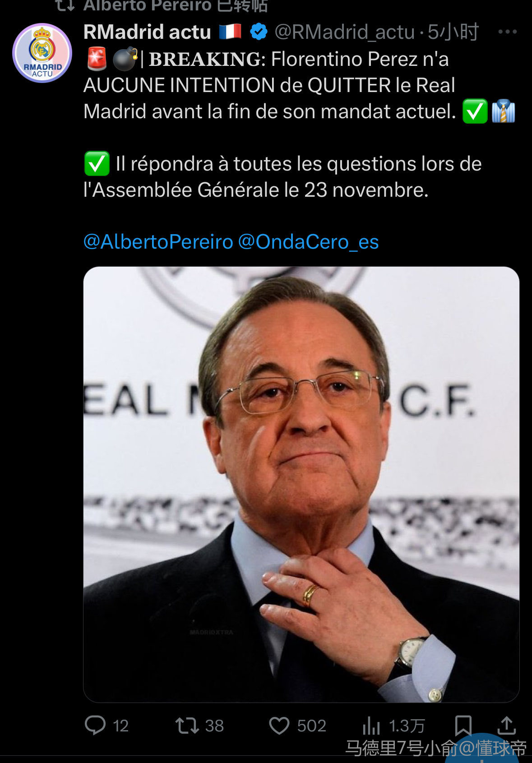
Task: View analytics bar chart icon
Action: 371,725
